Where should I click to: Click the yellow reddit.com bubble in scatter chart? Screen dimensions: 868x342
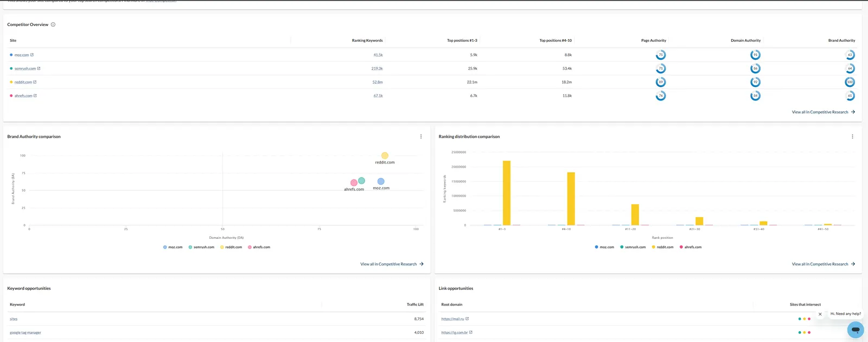(x=385, y=155)
